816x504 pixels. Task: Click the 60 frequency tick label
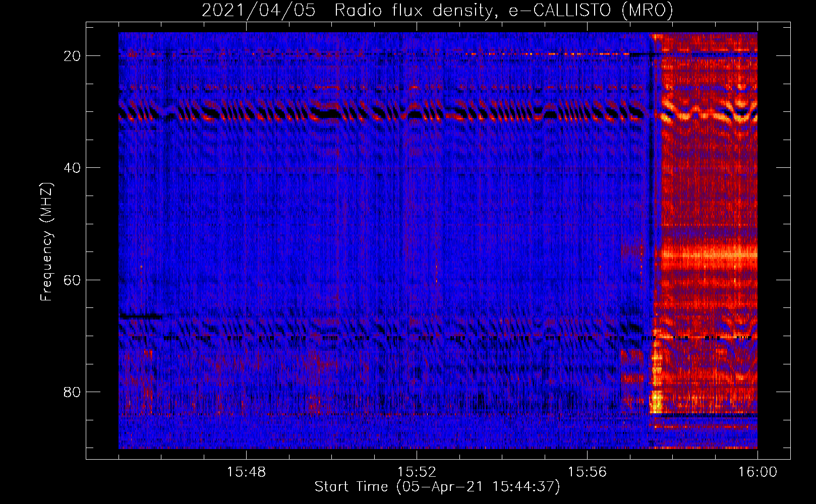coord(73,280)
